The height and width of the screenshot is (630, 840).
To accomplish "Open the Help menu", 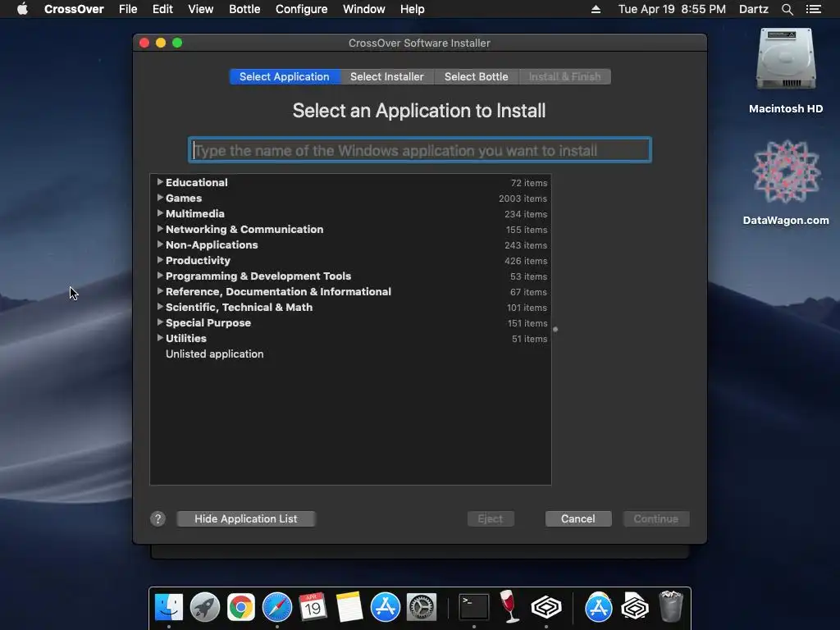I will (412, 9).
